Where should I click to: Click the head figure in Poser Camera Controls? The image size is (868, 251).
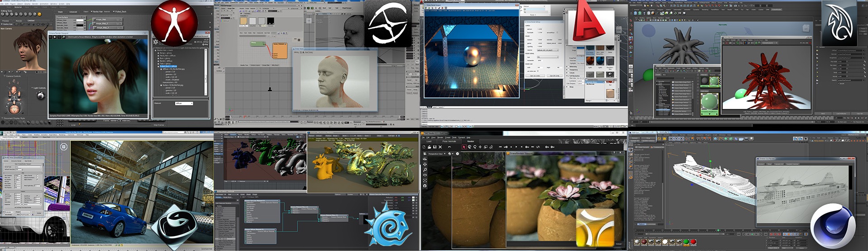click(14, 89)
